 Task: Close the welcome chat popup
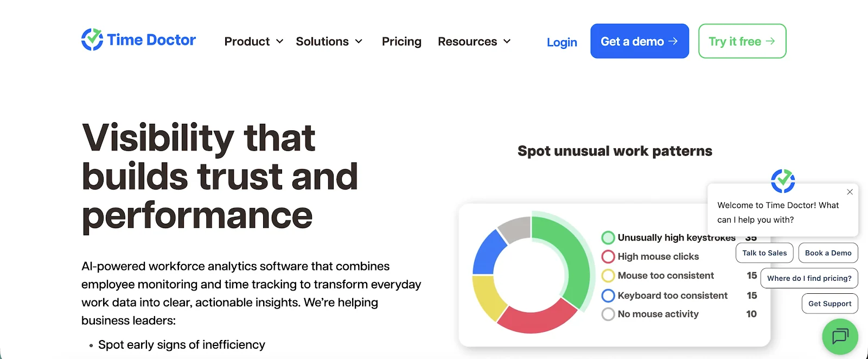tap(850, 192)
